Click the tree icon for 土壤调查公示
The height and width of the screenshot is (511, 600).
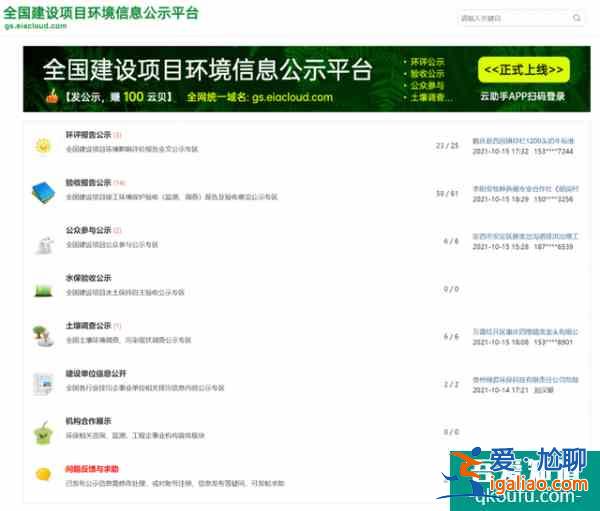coord(43,336)
